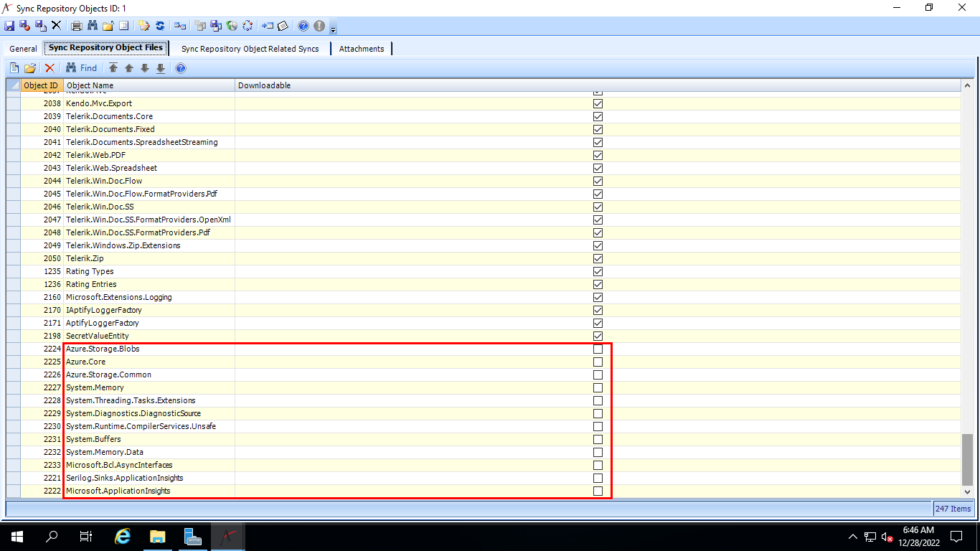Check Downloadable for System.Buffers
Screen dimensions: 980x551
click(598, 439)
